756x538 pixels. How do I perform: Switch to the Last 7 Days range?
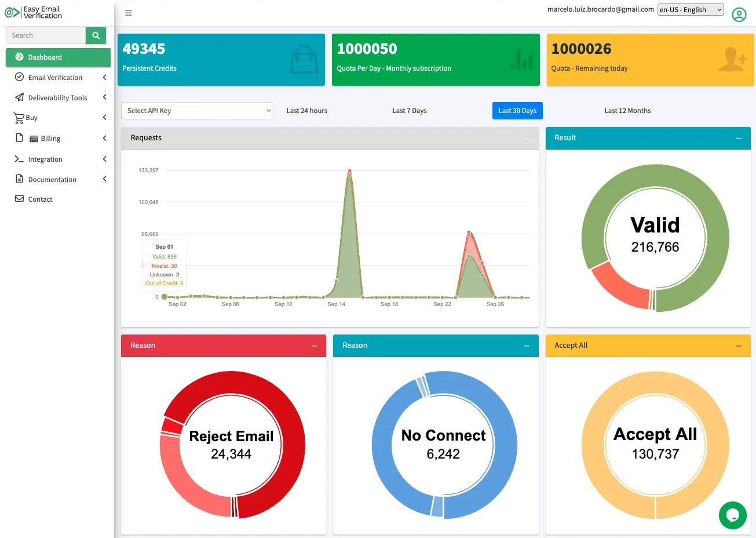click(409, 111)
